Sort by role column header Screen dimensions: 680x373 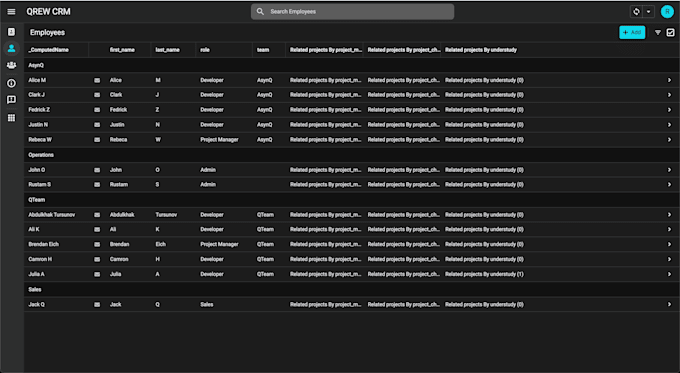[x=205, y=50]
